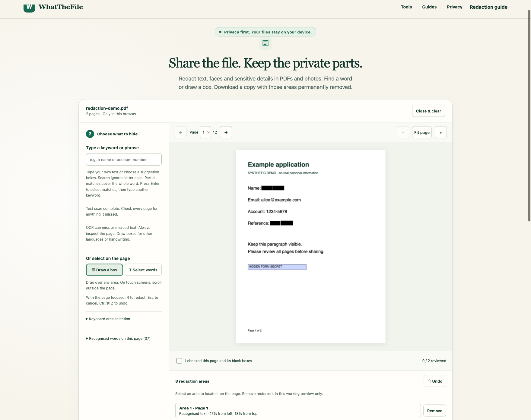Focus the keyword or phrase input field

click(124, 159)
